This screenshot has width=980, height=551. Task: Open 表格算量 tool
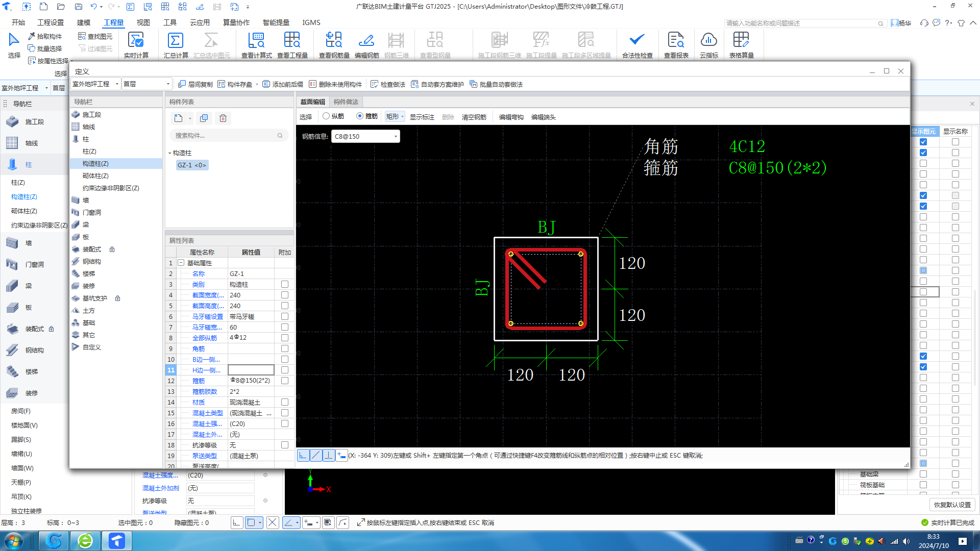click(741, 45)
